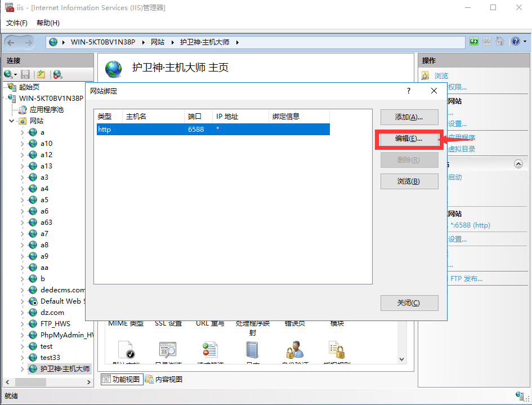Click the create connection globe icon

pyautogui.click(x=8, y=74)
